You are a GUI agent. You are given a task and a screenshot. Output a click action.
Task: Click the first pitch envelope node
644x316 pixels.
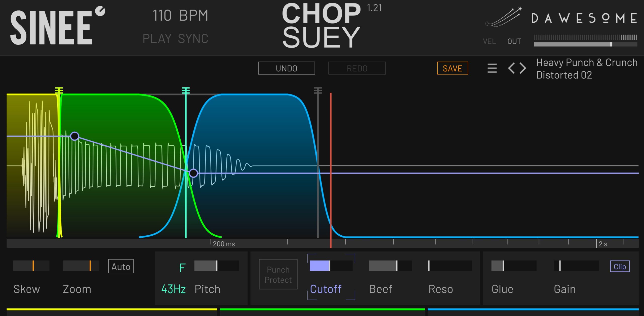(x=74, y=136)
